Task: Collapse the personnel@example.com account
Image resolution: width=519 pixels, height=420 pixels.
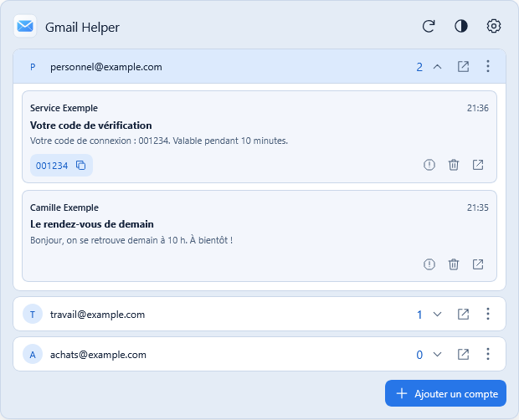Action: (437, 67)
